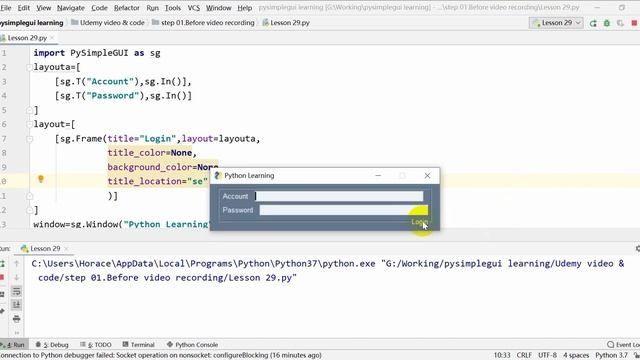The image size is (640, 360).
Task: Click 'Lesson 29.py' breadcrumb in navigation bar
Action: pyautogui.click(x=286, y=23)
